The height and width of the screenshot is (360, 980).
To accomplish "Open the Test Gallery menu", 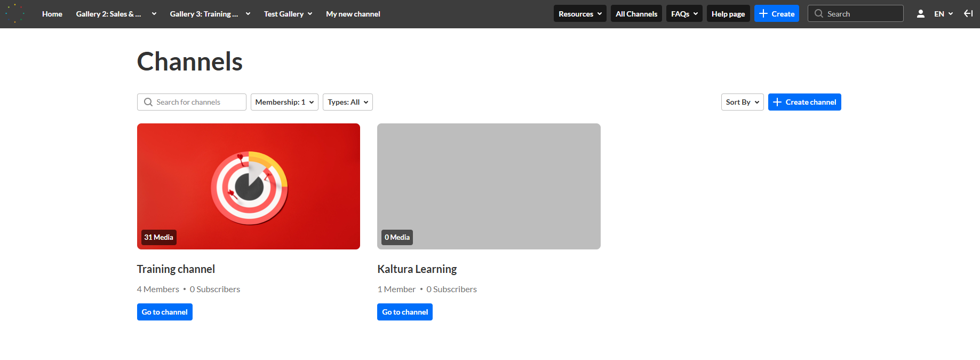I will coord(288,14).
